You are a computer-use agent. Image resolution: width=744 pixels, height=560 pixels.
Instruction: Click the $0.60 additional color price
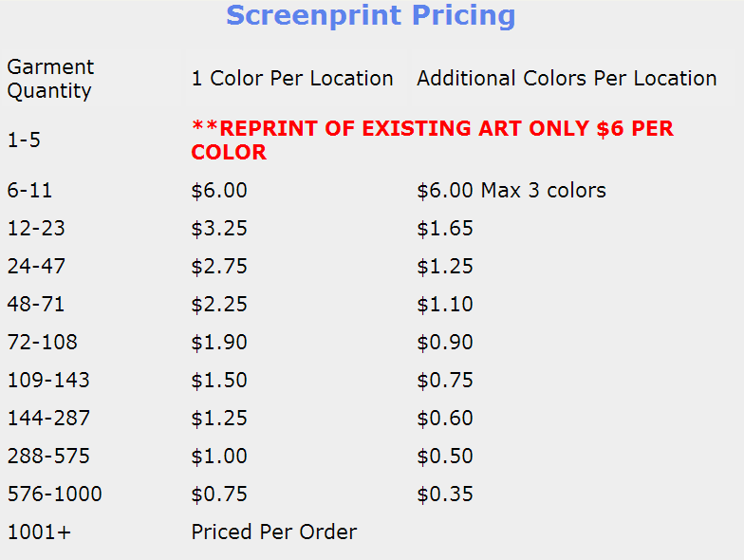point(444,419)
